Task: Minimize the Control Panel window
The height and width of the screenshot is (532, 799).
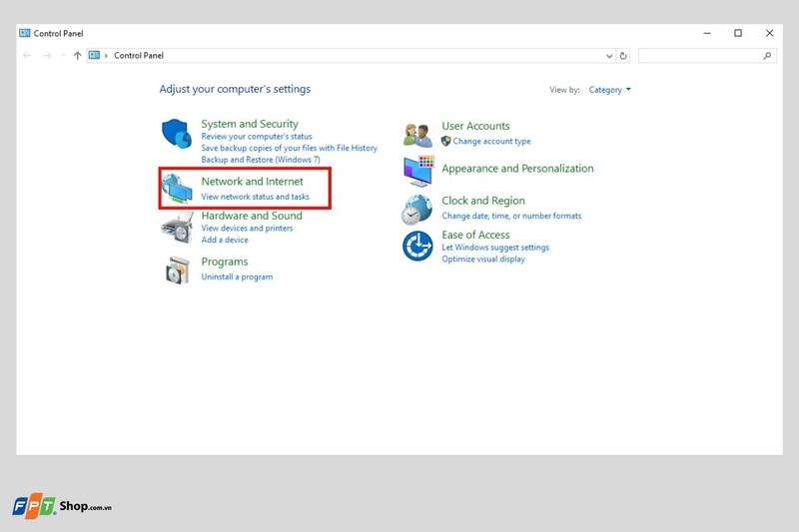Action: pyautogui.click(x=707, y=33)
